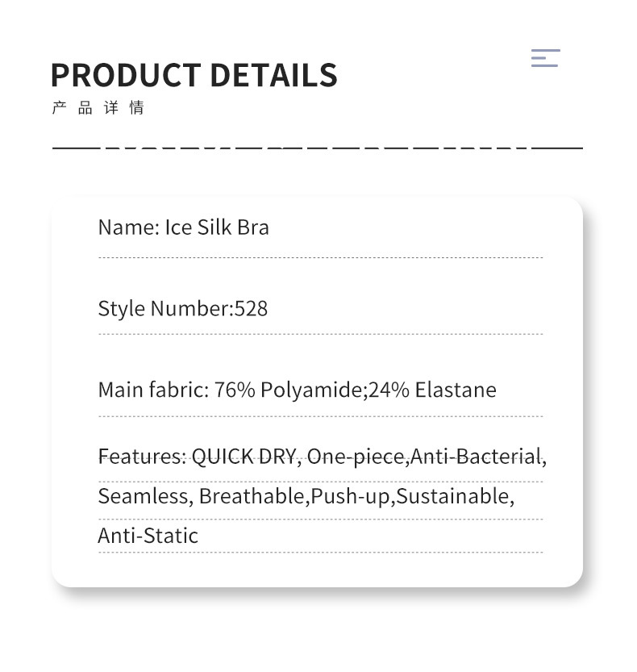637x672 pixels.
Task: Click the Ice Silk Bra product name
Action: (x=217, y=227)
